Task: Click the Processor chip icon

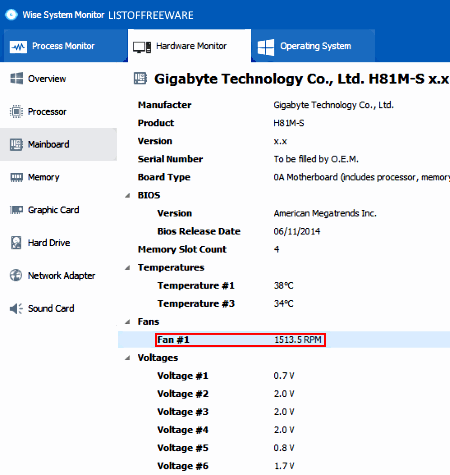Action: 16,111
